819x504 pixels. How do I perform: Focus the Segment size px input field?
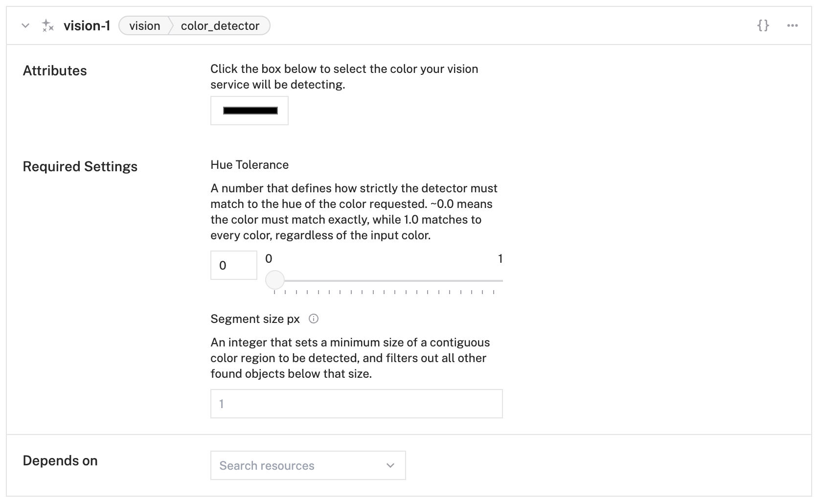tap(356, 404)
